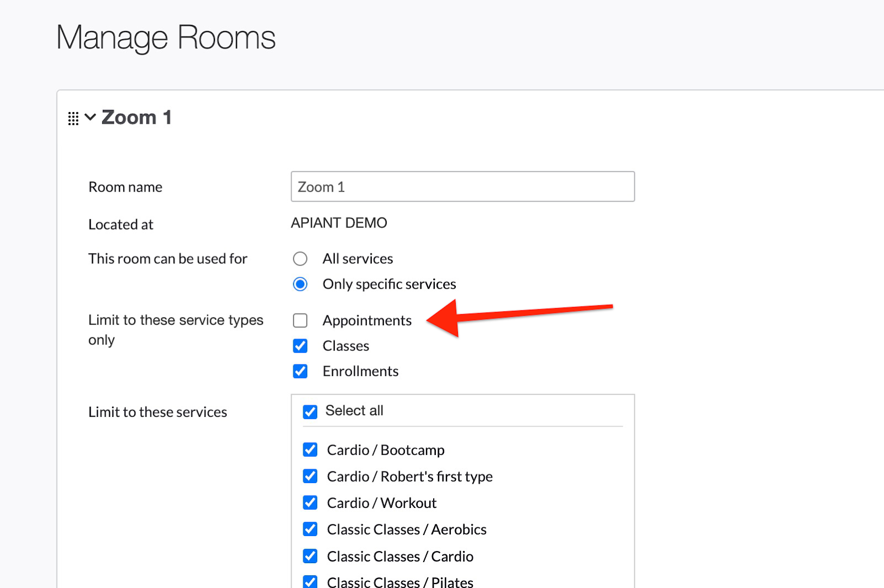Viewport: 884px width, 588px height.
Task: Uncheck Cardio / Bootcamp service
Action: [310, 450]
